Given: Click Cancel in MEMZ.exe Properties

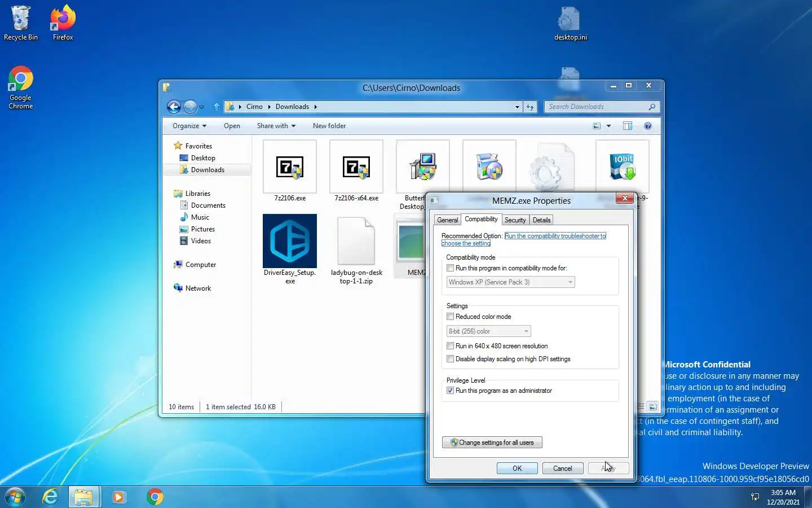Looking at the screenshot, I should [562, 468].
